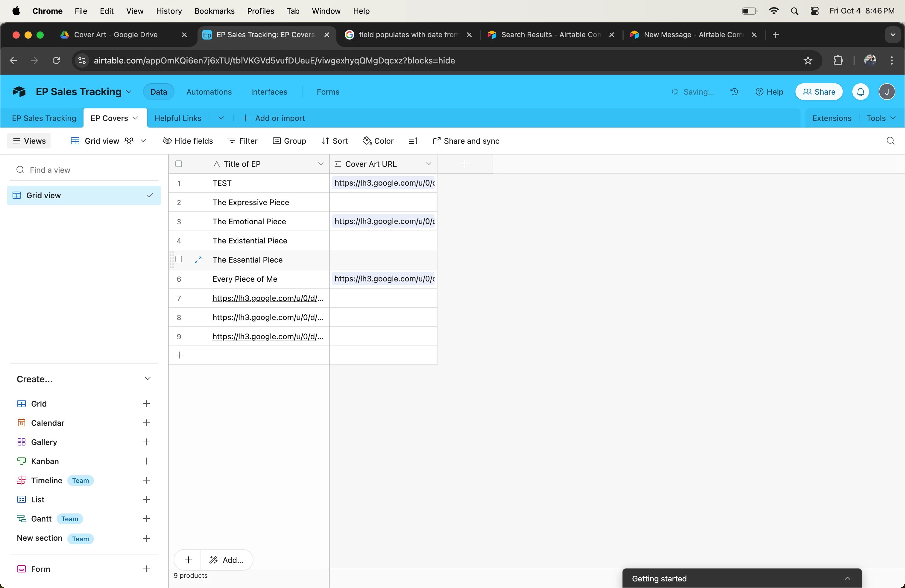Viewport: 905px width, 588px height.
Task: Open Cover Art URL field dropdown
Action: (x=428, y=164)
